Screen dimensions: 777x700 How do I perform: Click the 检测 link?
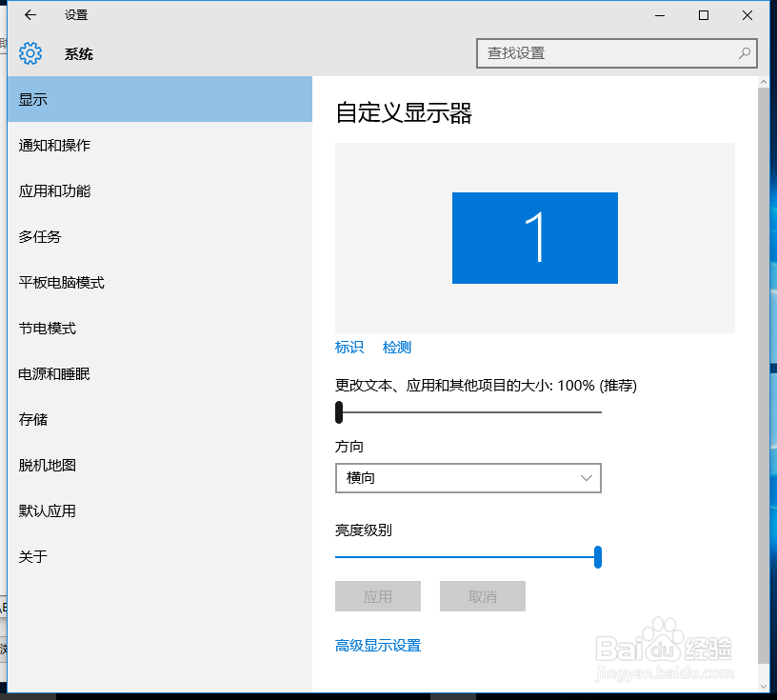(x=397, y=347)
